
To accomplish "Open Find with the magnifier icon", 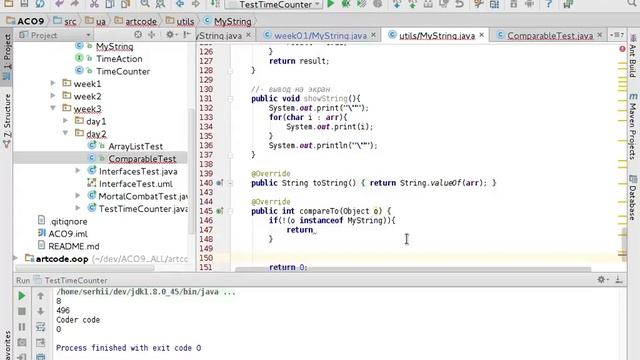I will tap(145, 4).
